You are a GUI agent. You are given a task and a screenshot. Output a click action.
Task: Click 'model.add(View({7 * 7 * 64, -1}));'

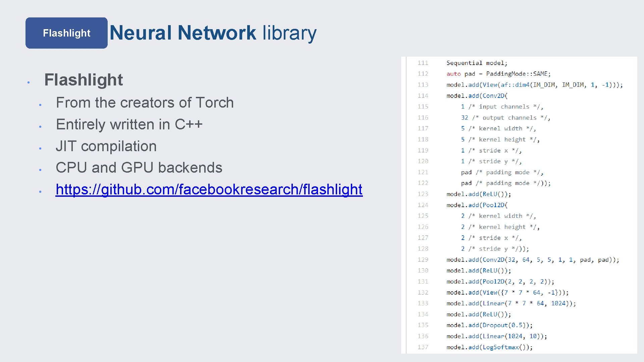(x=507, y=293)
